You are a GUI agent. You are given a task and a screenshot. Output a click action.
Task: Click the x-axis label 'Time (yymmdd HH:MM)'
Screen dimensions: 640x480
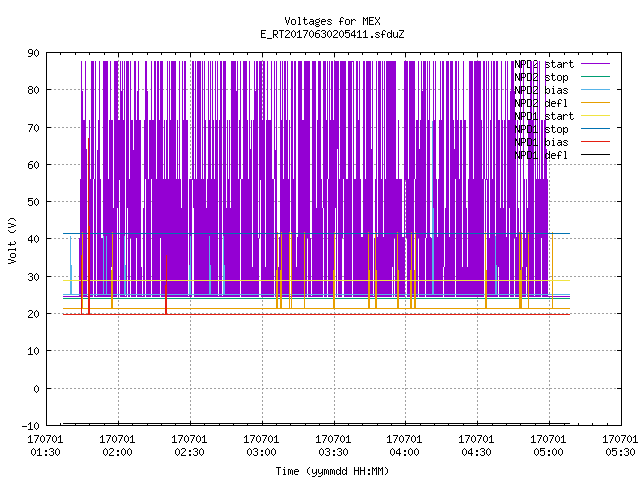(332, 471)
